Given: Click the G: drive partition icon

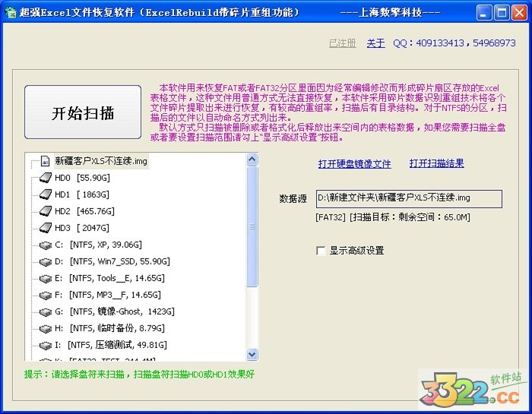Looking at the screenshot, I should pyautogui.click(x=46, y=311).
